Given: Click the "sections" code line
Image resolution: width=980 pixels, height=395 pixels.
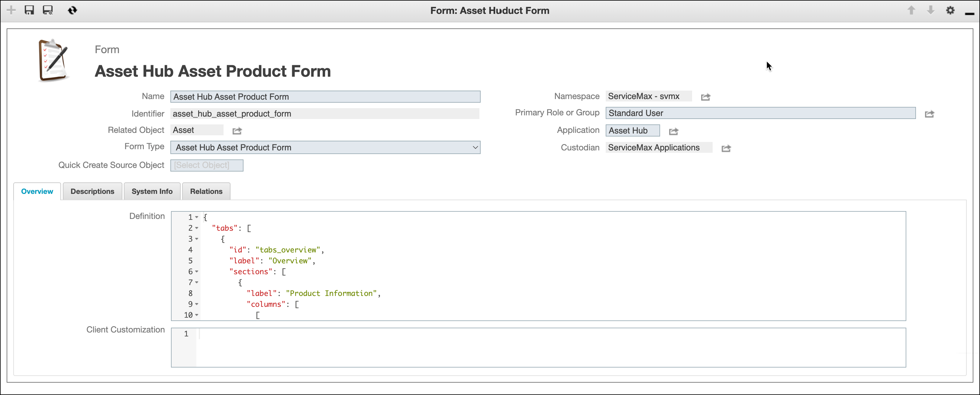Looking at the screenshot, I should click(257, 271).
